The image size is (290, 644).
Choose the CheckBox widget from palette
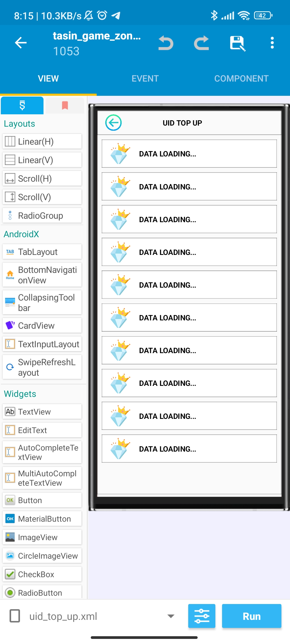coord(42,574)
